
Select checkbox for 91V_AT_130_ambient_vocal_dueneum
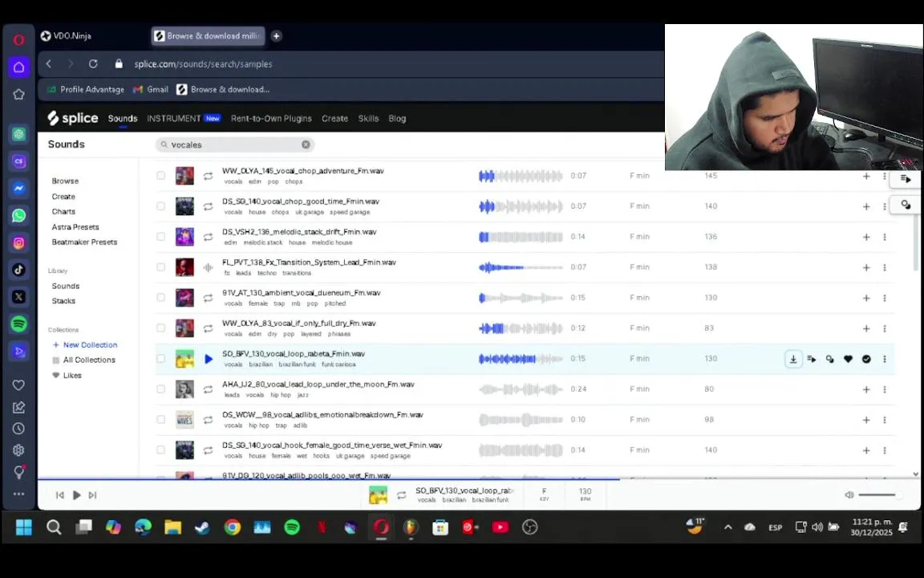(x=161, y=298)
